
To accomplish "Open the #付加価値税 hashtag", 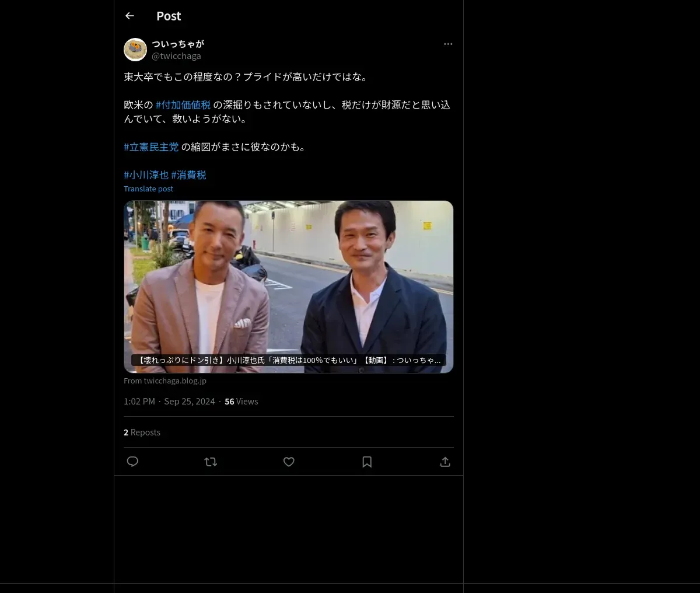I will point(183,105).
